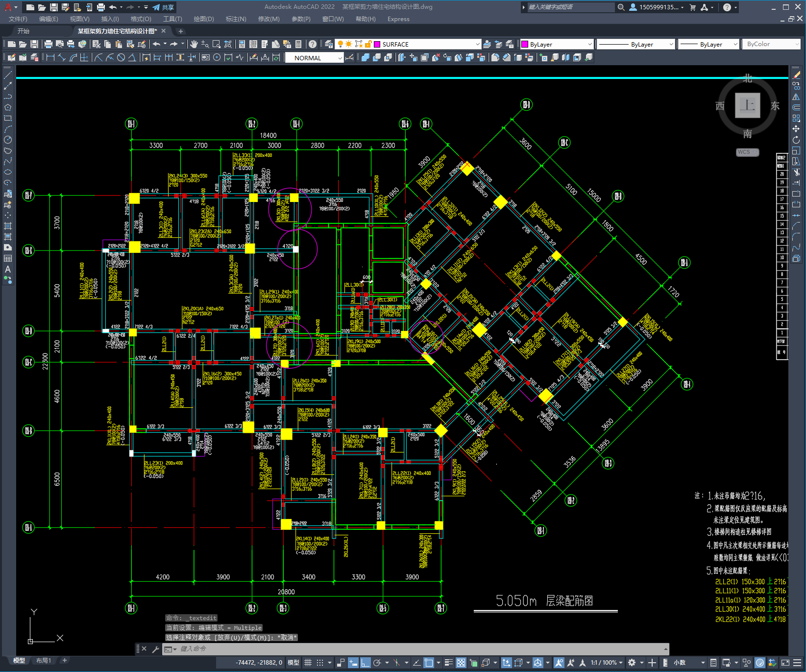The height and width of the screenshot is (672, 806).
Task: Click the 模型 button in status bar
Action: tap(293, 663)
